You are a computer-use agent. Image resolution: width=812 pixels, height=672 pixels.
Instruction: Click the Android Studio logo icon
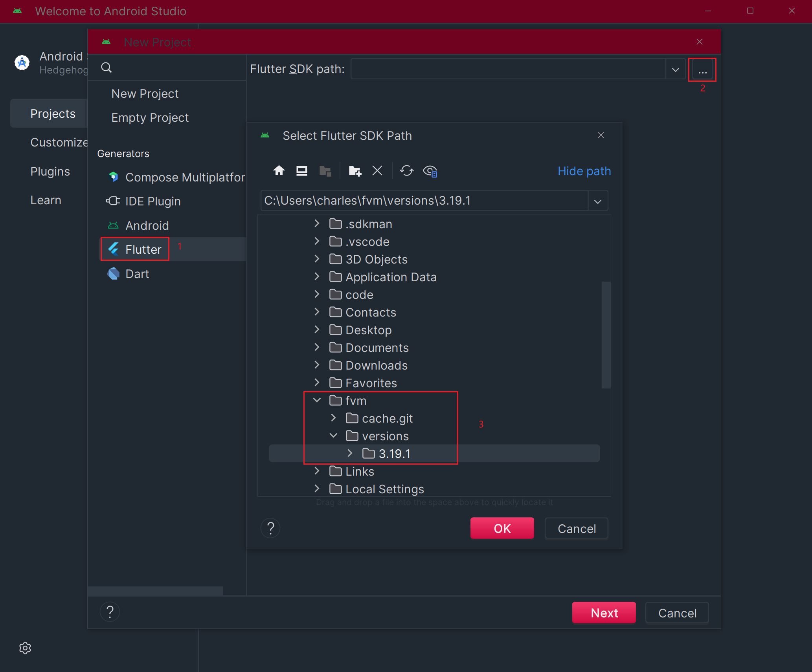click(22, 62)
